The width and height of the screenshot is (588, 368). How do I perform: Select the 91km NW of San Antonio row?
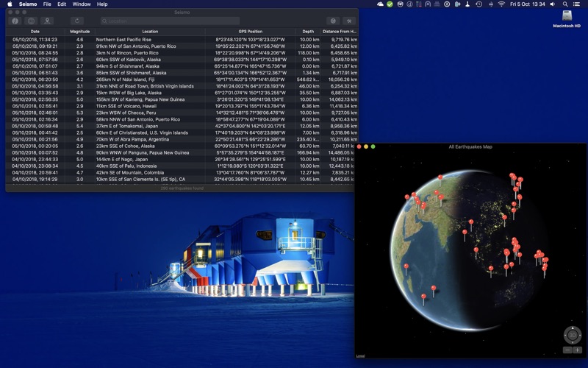point(182,46)
